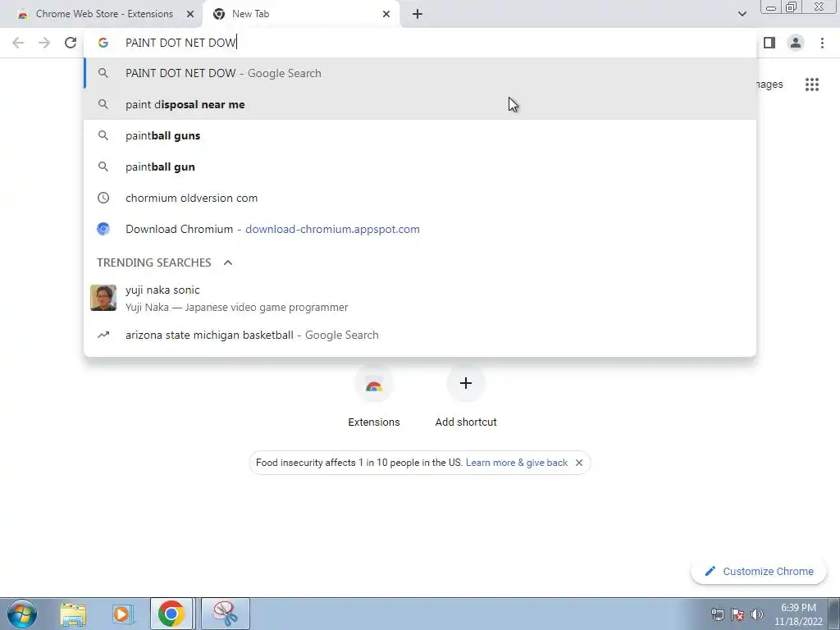Click 'Learn more & give back' link
840x630 pixels.
click(517, 463)
